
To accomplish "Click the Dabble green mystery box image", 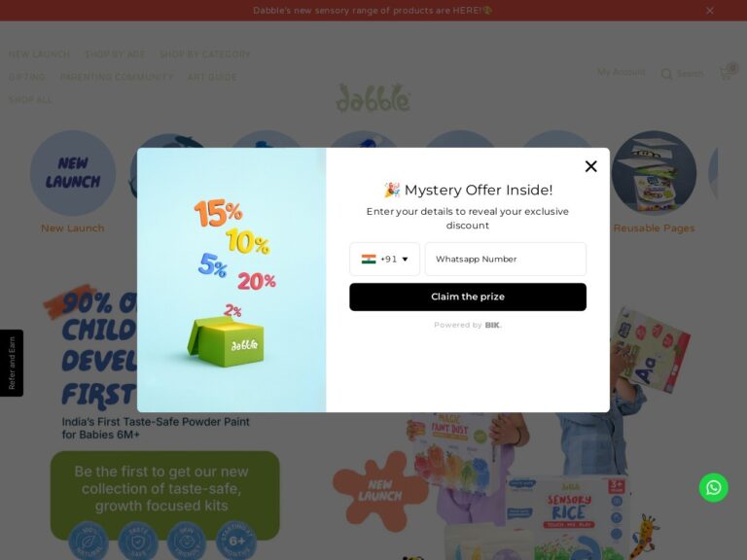I will tap(226, 342).
